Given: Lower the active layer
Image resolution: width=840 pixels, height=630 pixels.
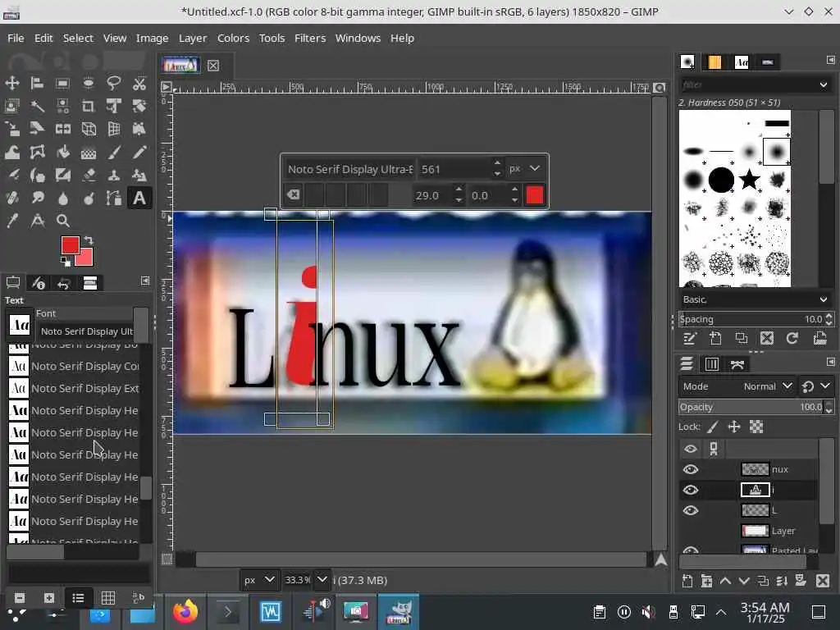Looking at the screenshot, I should pyautogui.click(x=744, y=581).
